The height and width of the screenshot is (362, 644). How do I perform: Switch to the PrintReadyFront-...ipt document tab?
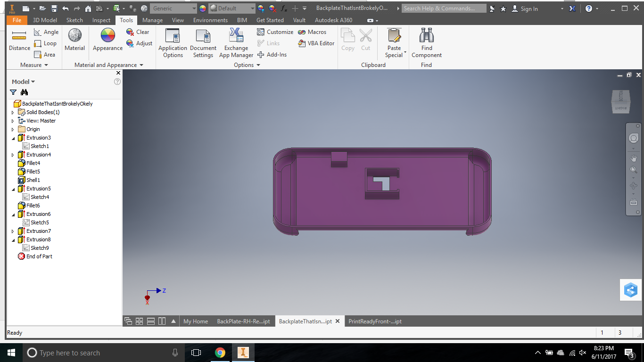pos(375,321)
